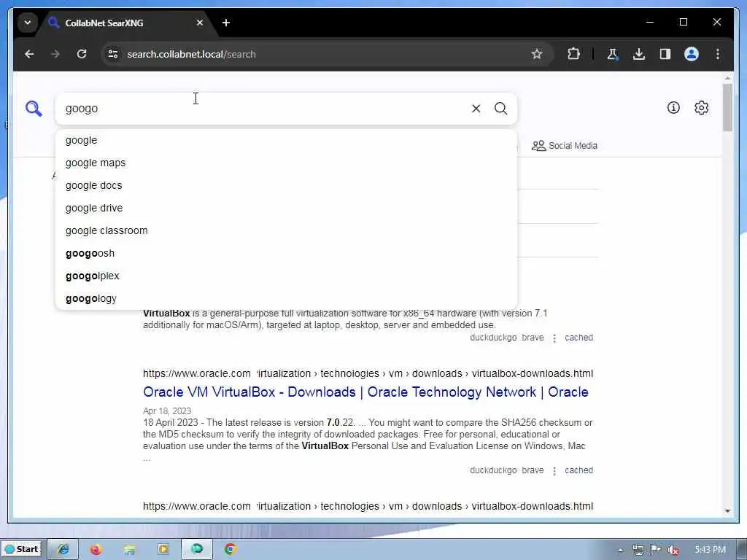The height and width of the screenshot is (560, 747).
Task: Open Chrome three-dot menu
Action: tap(718, 54)
